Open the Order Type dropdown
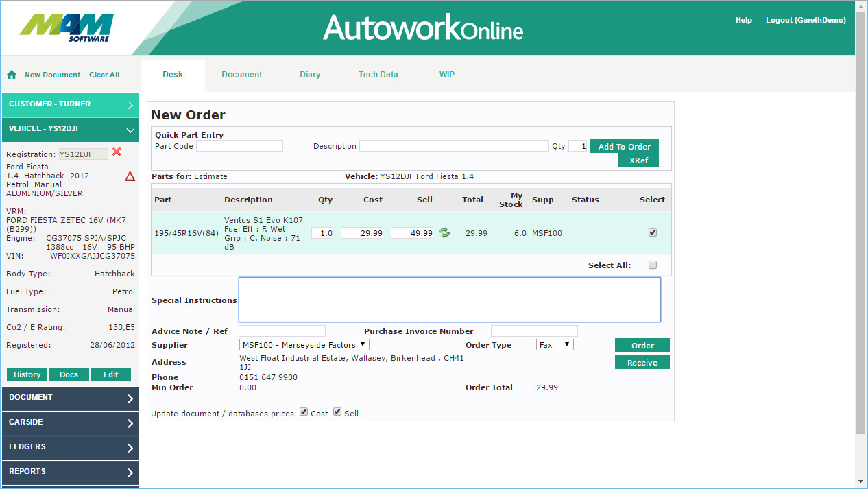868x489 pixels. pyautogui.click(x=555, y=345)
